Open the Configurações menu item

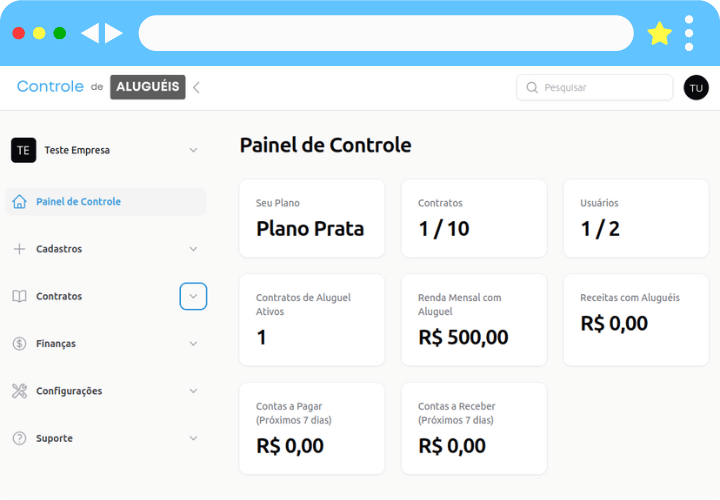pyautogui.click(x=69, y=391)
